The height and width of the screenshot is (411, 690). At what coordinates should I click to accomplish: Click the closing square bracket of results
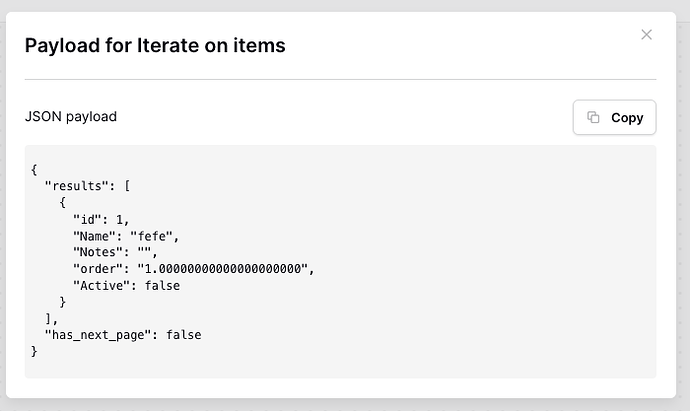[x=48, y=318]
